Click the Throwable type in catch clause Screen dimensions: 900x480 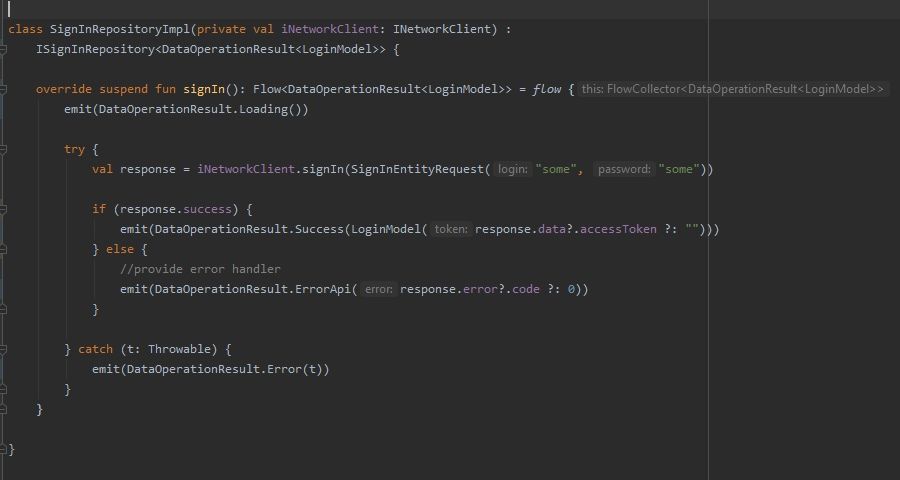pos(179,349)
